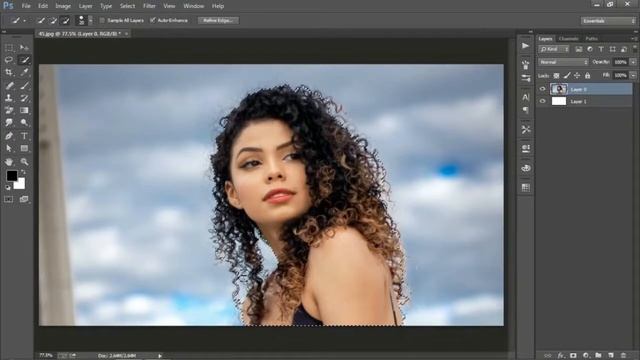Select the Eyedropper tool
Viewport: 640px width, 360px height.
tap(24, 73)
